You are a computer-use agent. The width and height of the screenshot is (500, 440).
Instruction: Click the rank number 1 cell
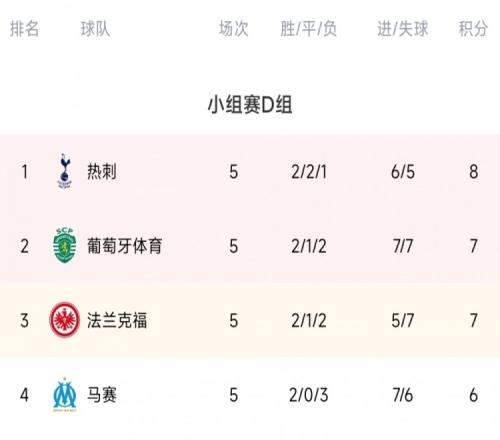[x=24, y=172]
